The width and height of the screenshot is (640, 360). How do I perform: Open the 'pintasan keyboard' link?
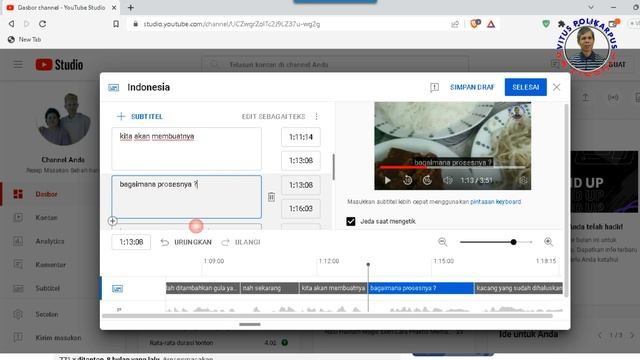point(496,202)
